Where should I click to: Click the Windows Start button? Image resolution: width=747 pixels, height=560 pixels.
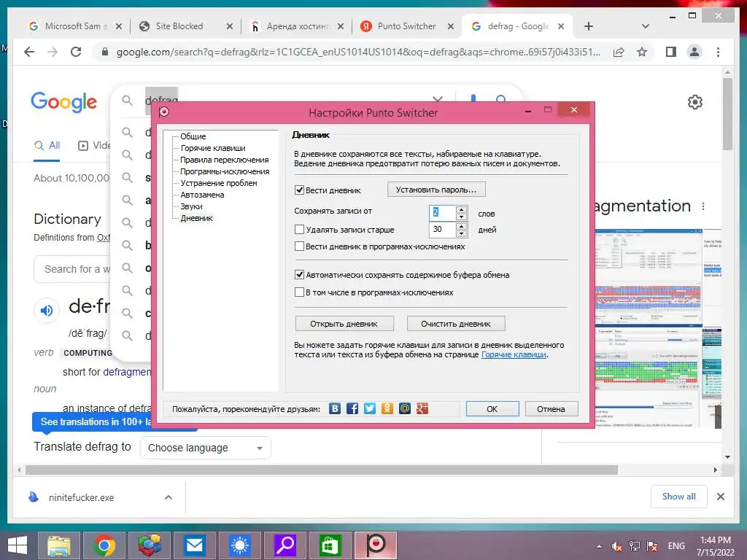point(18,545)
